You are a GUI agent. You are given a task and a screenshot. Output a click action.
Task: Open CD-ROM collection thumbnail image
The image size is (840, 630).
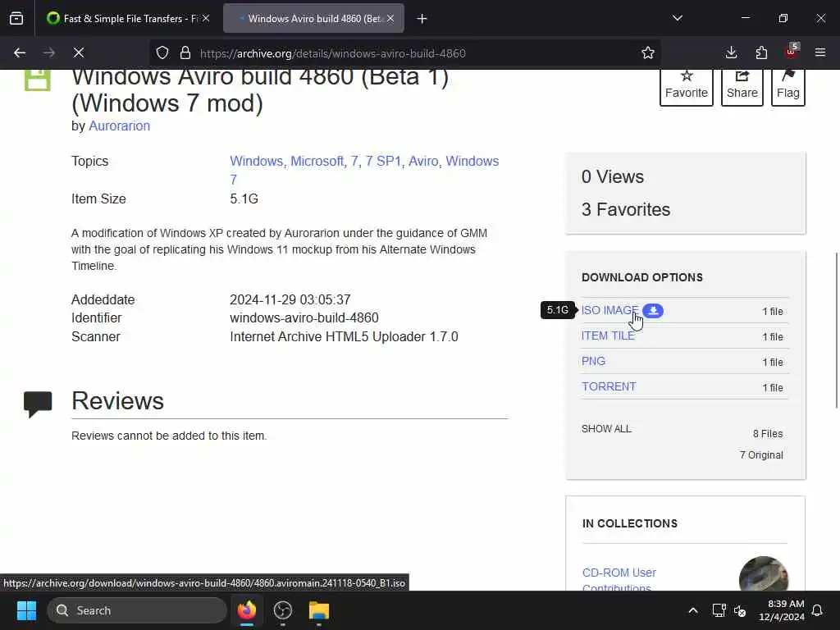pos(764,573)
